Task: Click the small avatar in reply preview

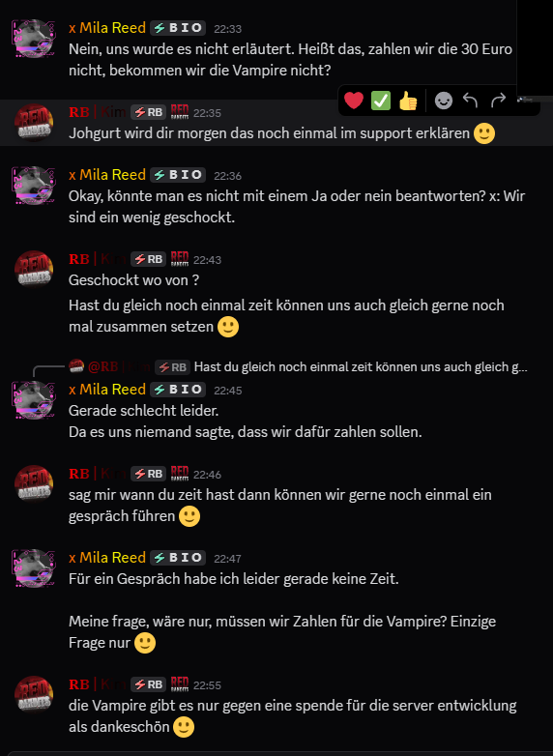Action: (76, 366)
